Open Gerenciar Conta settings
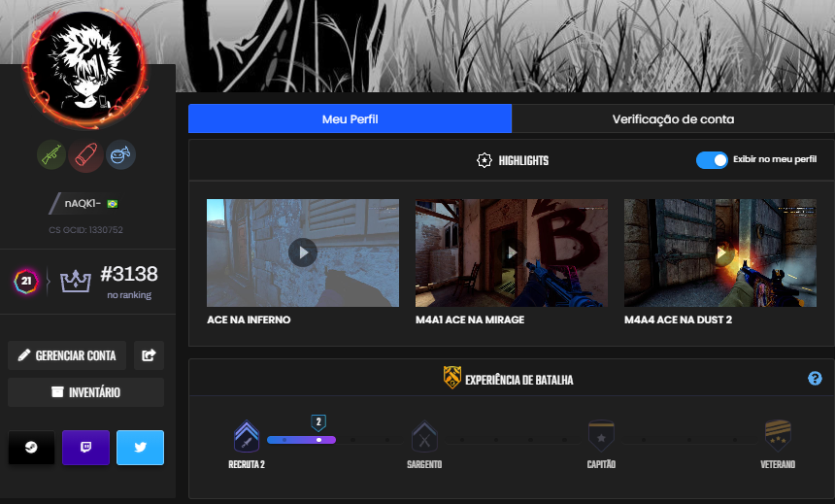This screenshot has height=504, width=835. pos(67,355)
